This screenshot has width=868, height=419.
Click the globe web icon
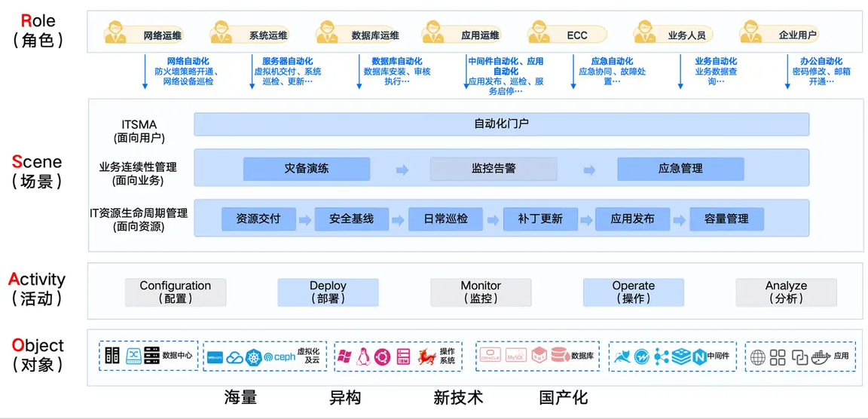[x=757, y=357]
